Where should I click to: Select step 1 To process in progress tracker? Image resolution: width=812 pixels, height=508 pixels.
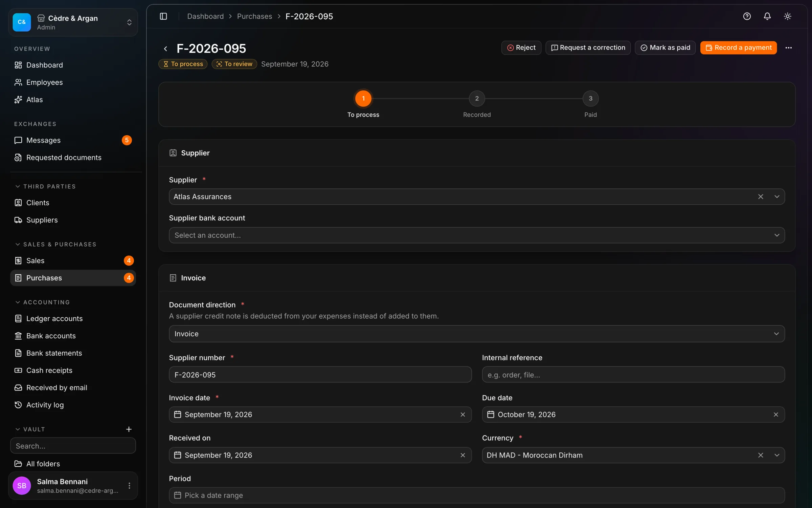tap(363, 99)
